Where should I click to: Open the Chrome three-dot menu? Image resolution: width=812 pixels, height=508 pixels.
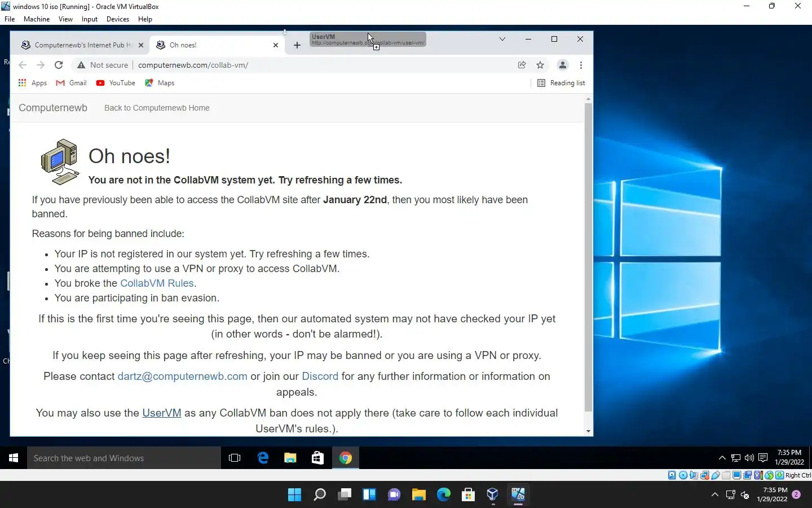pyautogui.click(x=581, y=65)
